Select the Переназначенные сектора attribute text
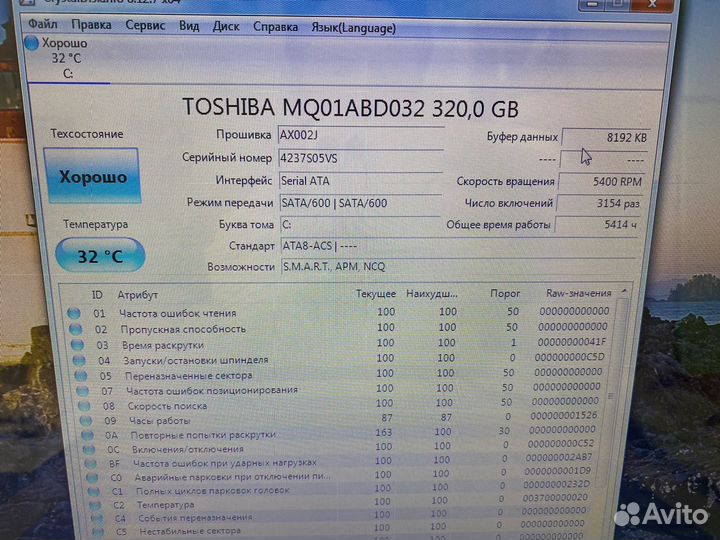 pyautogui.click(x=189, y=376)
